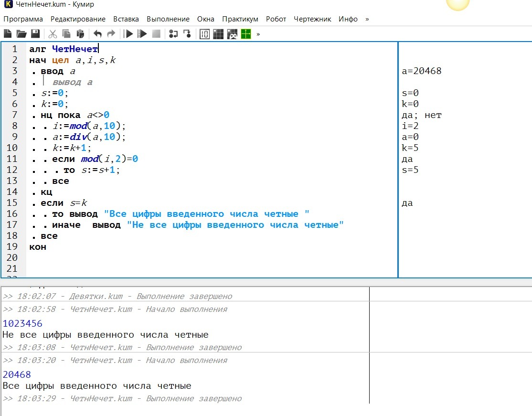Click the paste clipboard icon
Image resolution: width=532 pixels, height=416 pixels.
(x=80, y=34)
